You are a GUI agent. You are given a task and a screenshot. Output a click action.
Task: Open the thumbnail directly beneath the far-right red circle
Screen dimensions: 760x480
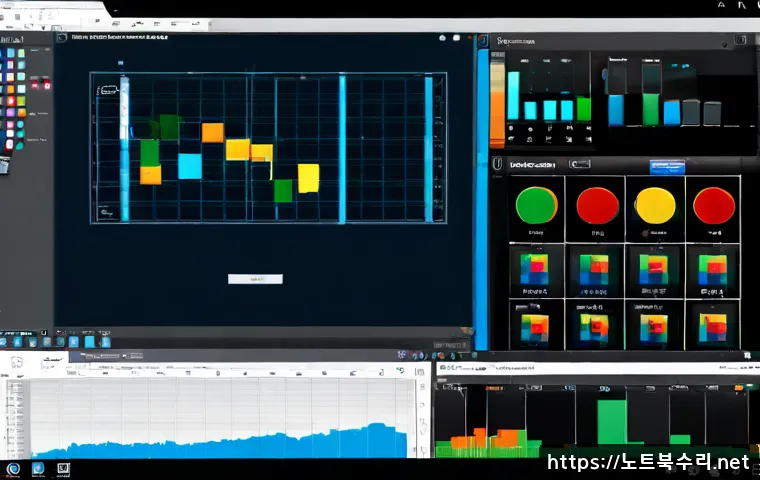(x=712, y=270)
